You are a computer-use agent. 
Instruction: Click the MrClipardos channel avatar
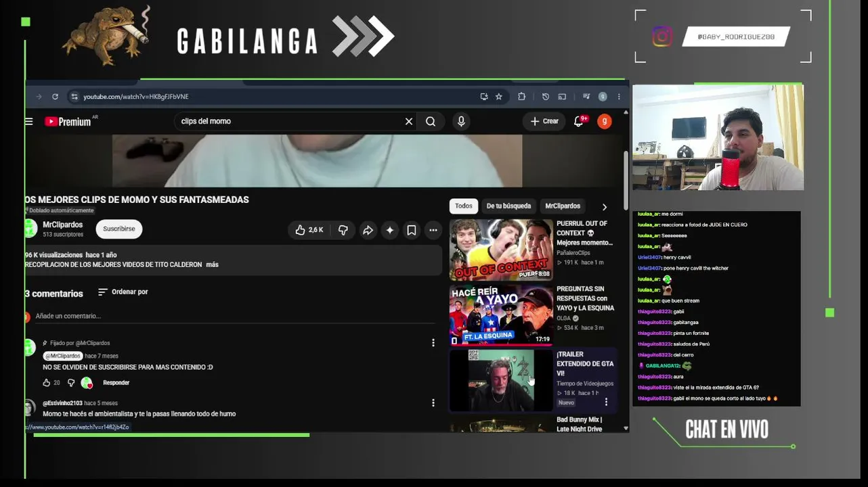click(30, 229)
